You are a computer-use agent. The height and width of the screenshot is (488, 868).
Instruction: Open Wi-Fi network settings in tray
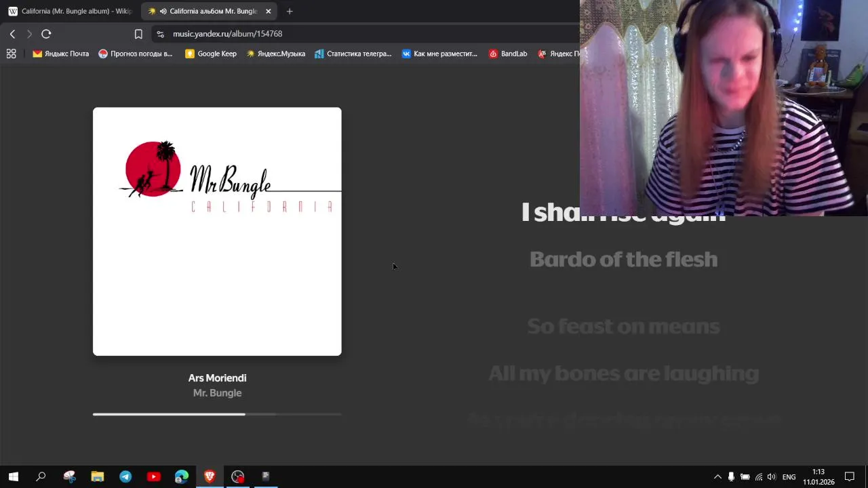758,476
